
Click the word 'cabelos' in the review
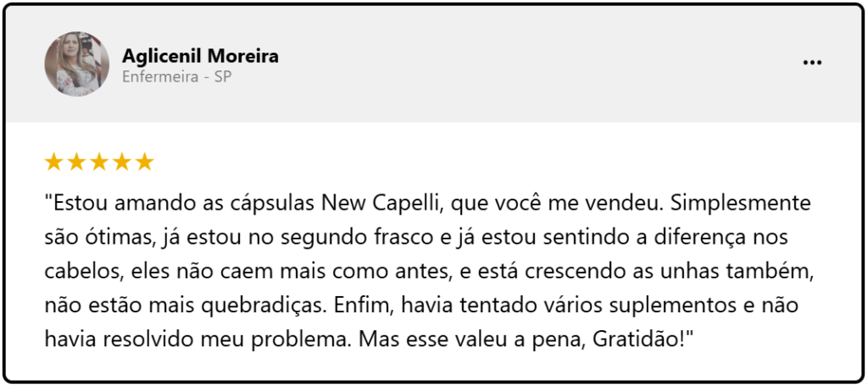pyautogui.click(x=75, y=272)
